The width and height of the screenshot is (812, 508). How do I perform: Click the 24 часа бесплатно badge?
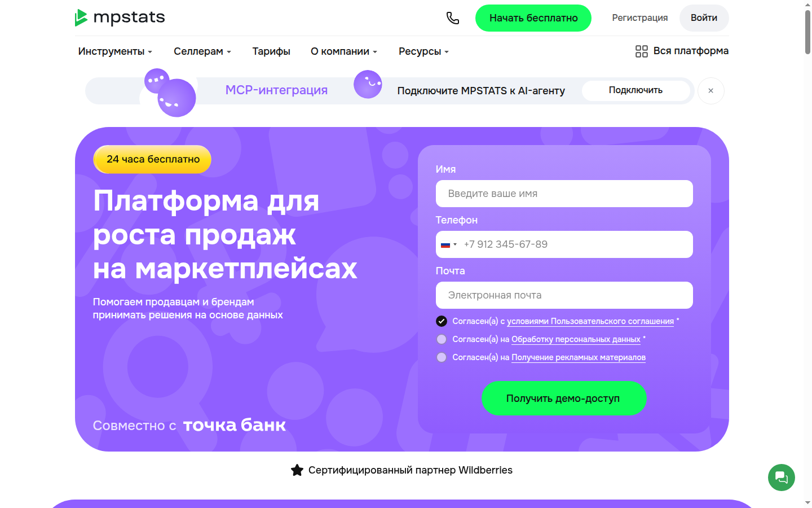pos(152,159)
